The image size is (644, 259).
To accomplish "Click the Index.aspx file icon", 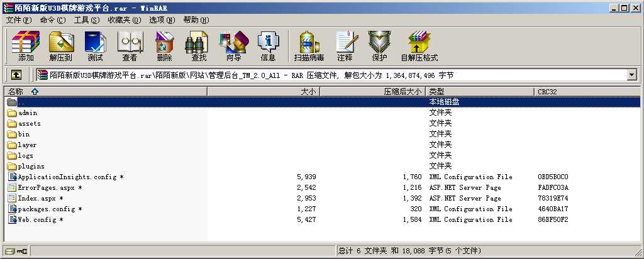I will 13,198.
